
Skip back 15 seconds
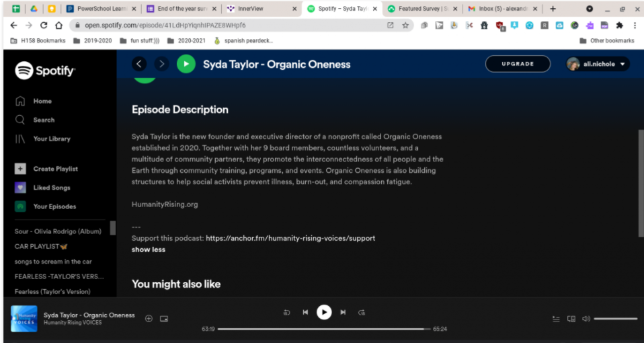point(286,313)
